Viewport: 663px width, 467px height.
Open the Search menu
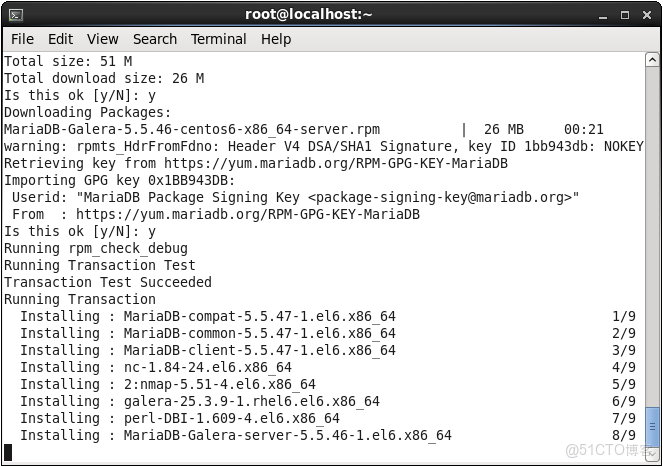(x=155, y=39)
